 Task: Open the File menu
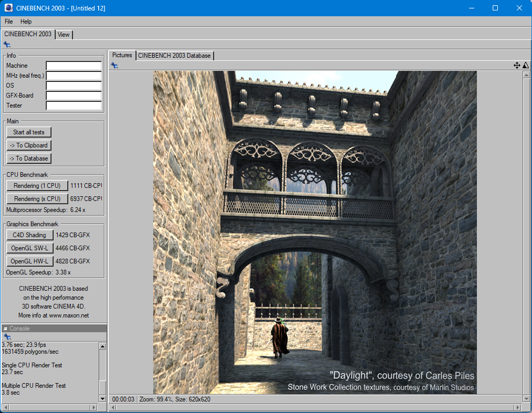point(9,22)
